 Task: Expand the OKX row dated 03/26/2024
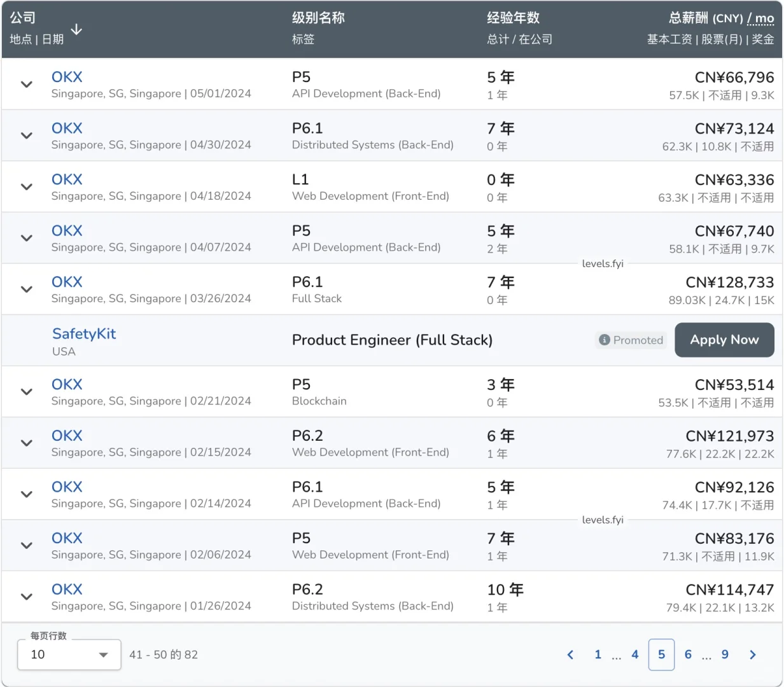[27, 289]
